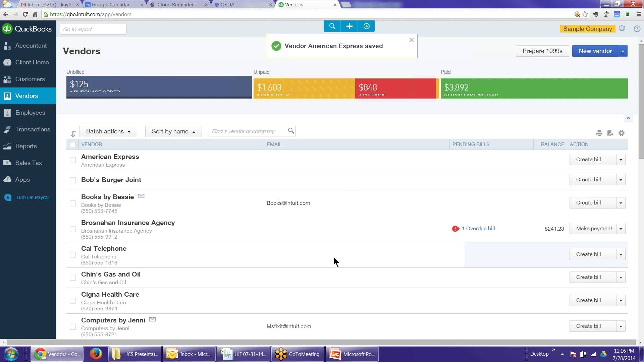Click the plus create new icon in toolbar
This screenshot has height=362, width=644.
click(x=350, y=26)
